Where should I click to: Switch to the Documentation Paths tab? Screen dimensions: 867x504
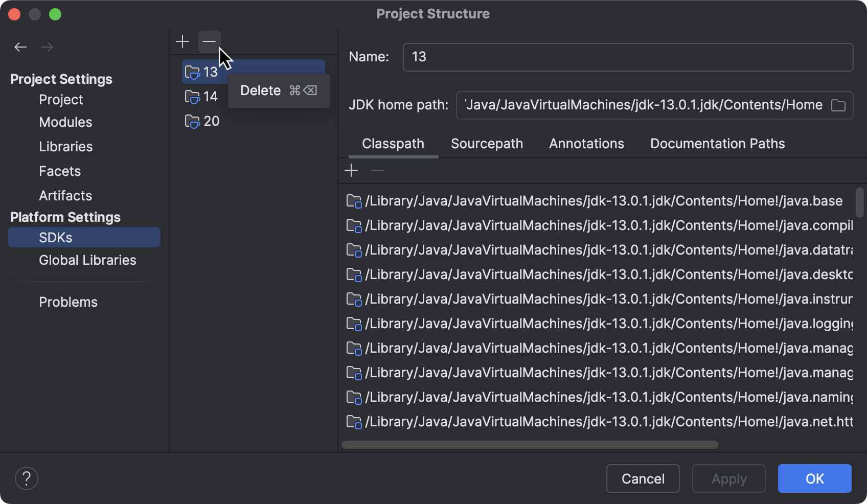coord(717,144)
